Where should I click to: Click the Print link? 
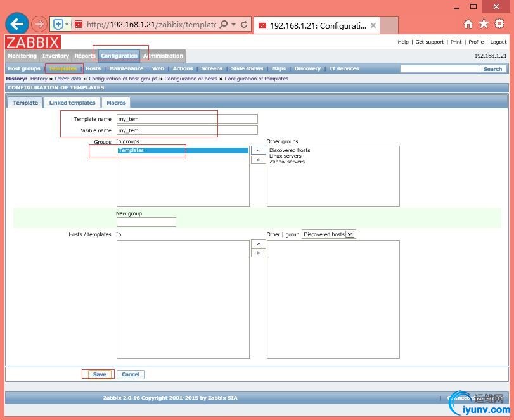pos(456,42)
